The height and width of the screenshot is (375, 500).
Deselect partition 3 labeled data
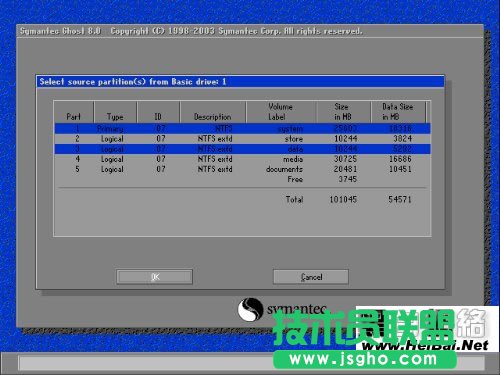point(242,149)
